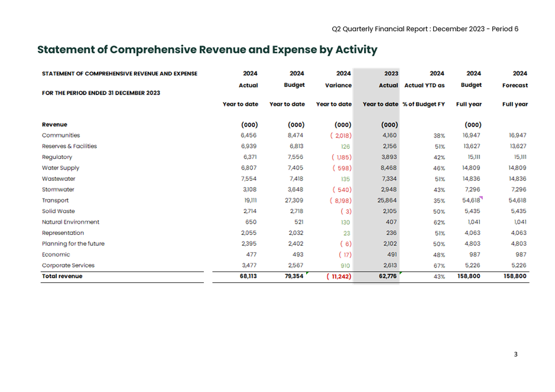Click Water Supply variance ( 598)

[342, 168]
